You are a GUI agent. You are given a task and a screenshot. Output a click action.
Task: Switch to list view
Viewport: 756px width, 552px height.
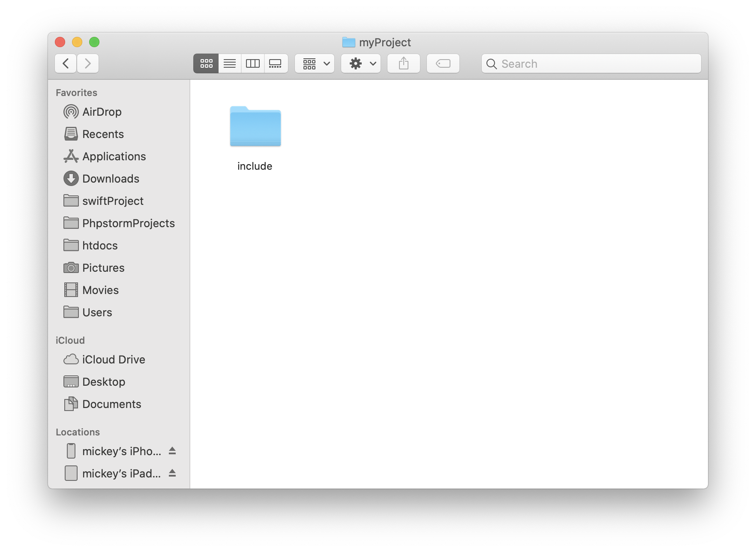(230, 63)
